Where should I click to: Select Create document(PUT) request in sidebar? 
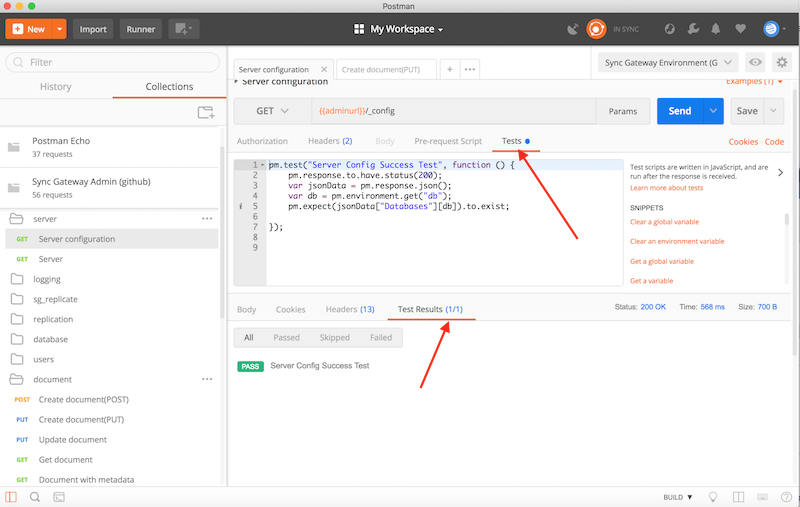pyautogui.click(x=112, y=420)
